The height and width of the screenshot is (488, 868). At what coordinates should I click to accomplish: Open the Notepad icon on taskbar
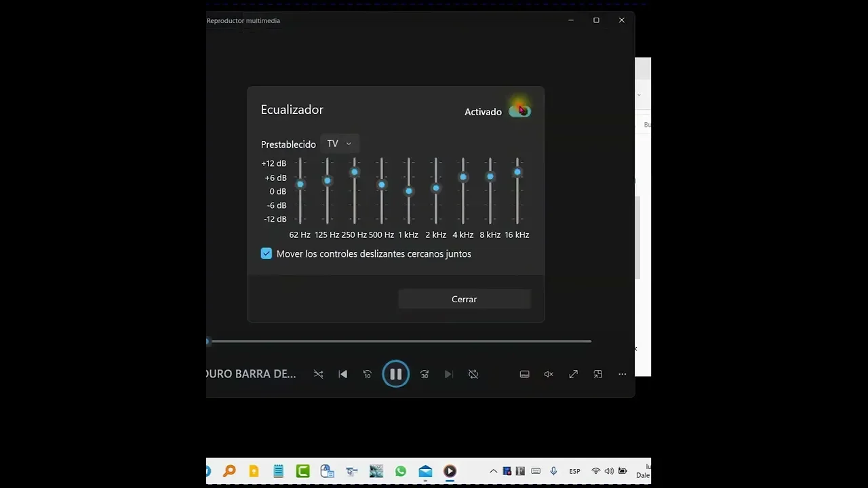coord(278,471)
